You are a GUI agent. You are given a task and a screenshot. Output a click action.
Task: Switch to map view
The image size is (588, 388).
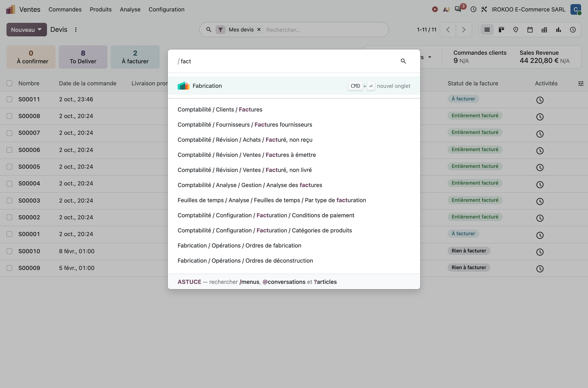[516, 30]
